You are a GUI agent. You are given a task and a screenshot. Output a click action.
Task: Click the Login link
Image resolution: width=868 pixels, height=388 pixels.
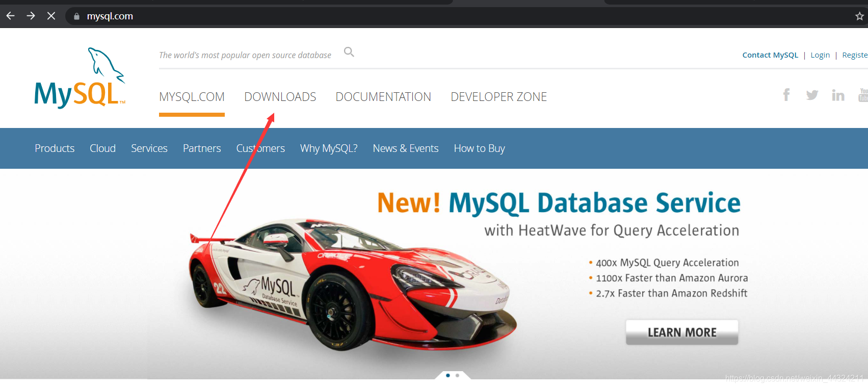pyautogui.click(x=820, y=55)
